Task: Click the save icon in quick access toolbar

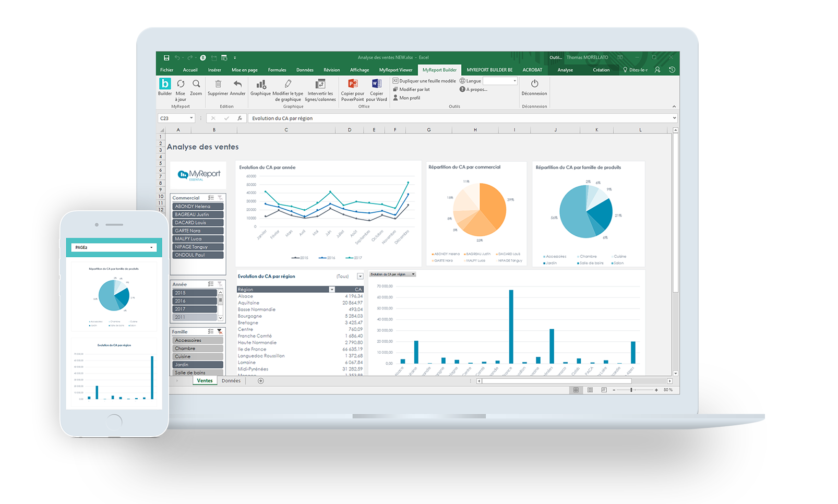Action: 166,57
